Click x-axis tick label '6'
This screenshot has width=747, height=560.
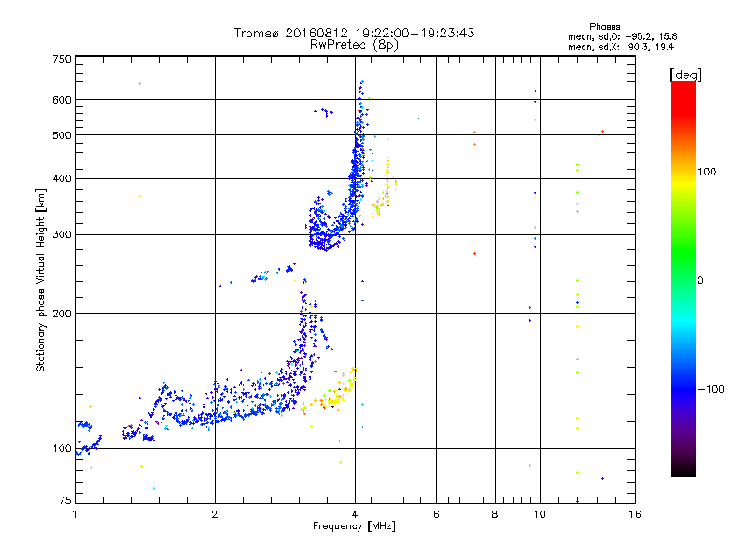[x=436, y=514]
